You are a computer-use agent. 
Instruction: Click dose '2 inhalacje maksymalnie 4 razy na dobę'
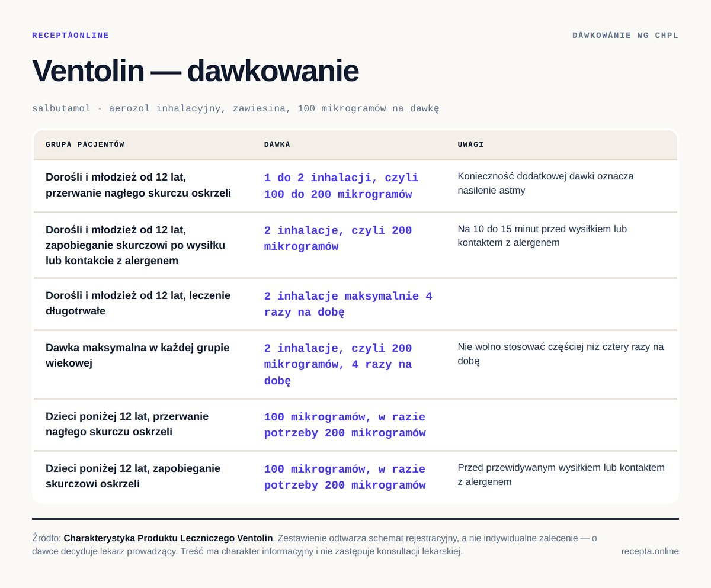click(x=348, y=304)
